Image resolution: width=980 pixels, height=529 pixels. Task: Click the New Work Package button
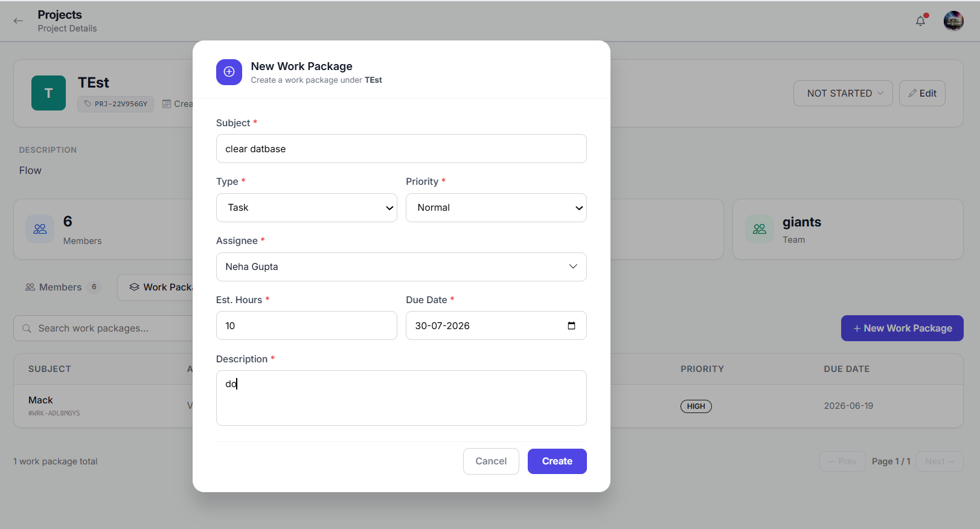902,329
